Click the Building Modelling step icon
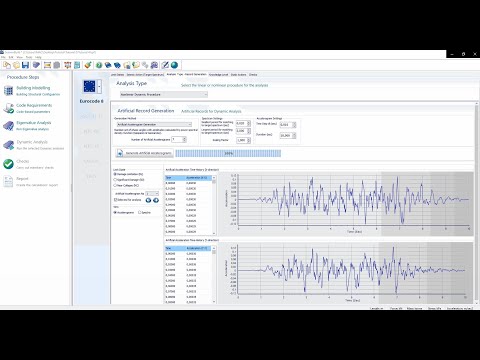This screenshot has height=360, width=480. point(8,91)
